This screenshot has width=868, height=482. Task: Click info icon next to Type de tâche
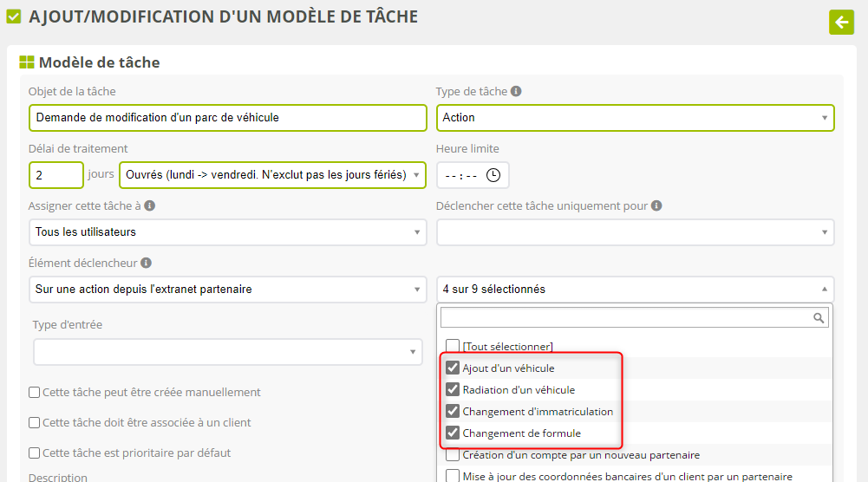(516, 91)
